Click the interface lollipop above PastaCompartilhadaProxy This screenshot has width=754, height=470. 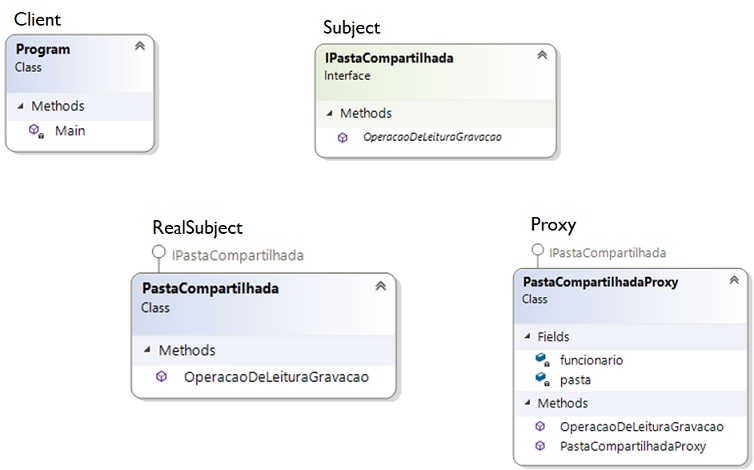pos(537,253)
